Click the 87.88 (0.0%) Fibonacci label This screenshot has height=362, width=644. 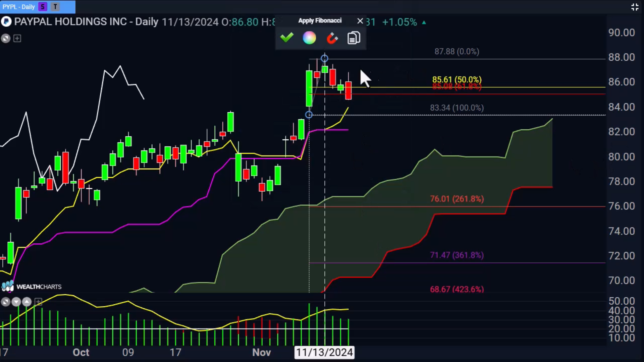pyautogui.click(x=457, y=52)
